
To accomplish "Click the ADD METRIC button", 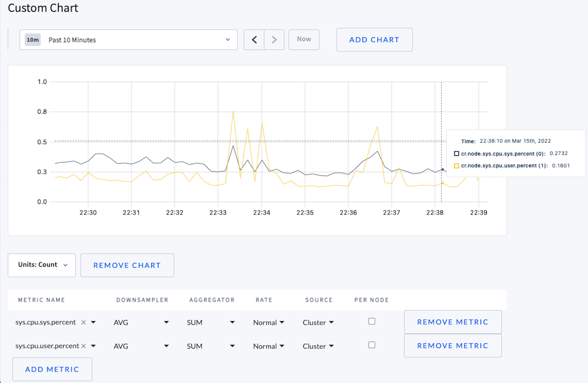I will pos(52,369).
